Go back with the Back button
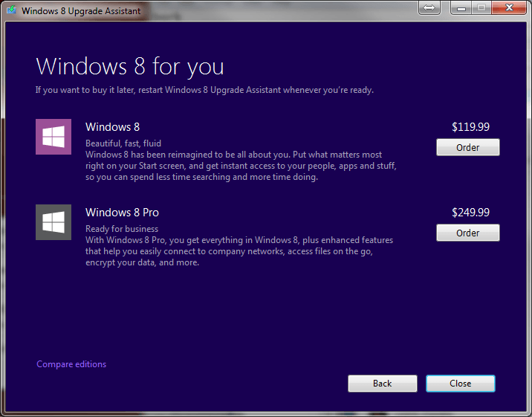The height and width of the screenshot is (417, 532). point(383,384)
